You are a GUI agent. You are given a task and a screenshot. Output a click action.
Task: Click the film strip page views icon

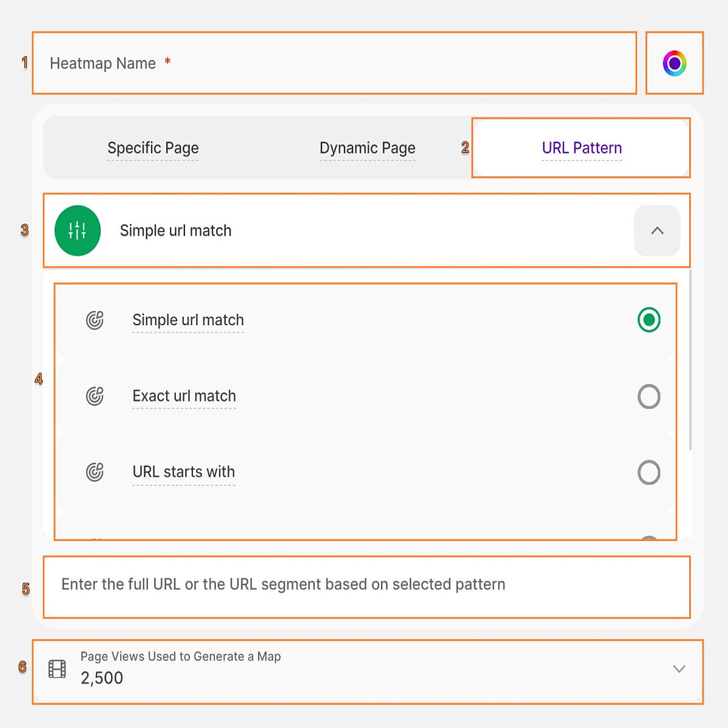[x=57, y=669]
